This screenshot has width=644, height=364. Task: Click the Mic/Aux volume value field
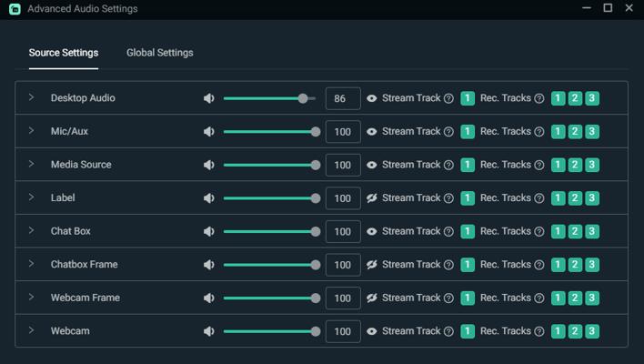[x=342, y=132]
